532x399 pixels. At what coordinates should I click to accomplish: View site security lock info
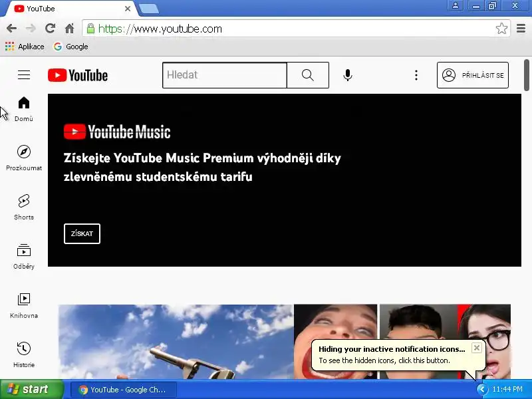(x=90, y=29)
